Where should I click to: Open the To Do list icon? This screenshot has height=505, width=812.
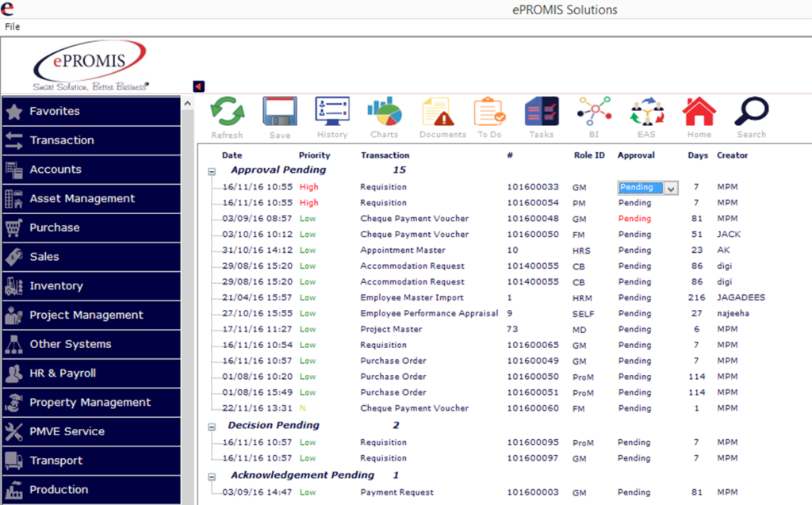(489, 113)
